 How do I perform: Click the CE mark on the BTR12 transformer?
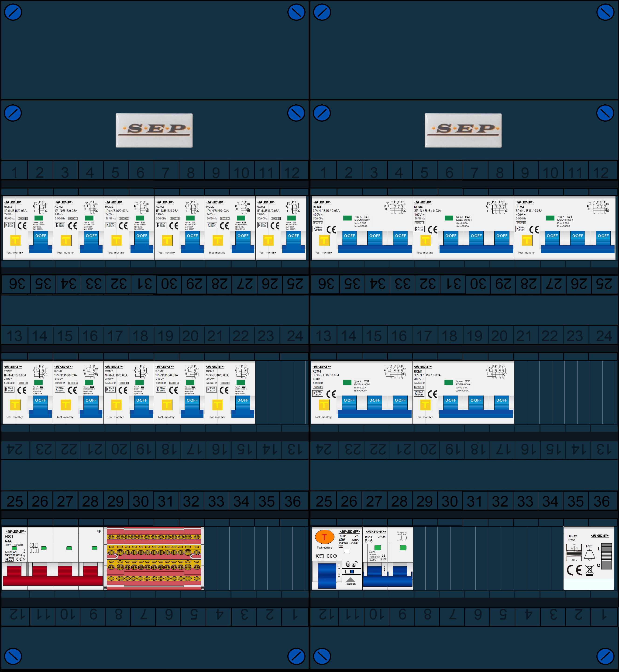(x=574, y=570)
